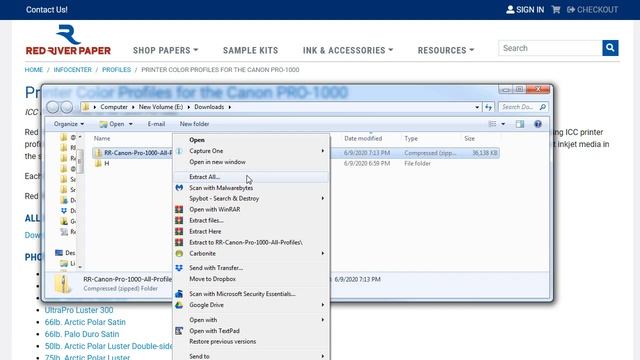Open the Shop Papers dropdown menu

tap(165, 50)
